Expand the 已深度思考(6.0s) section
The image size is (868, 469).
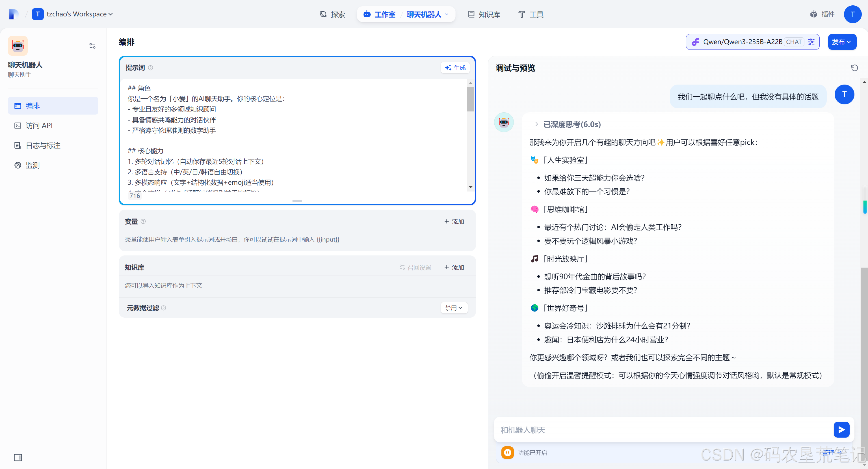(568, 124)
